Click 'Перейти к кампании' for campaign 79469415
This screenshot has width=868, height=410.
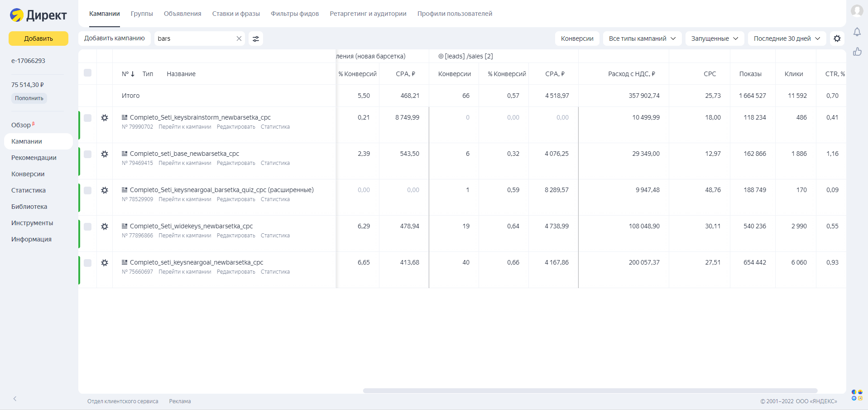(185, 163)
